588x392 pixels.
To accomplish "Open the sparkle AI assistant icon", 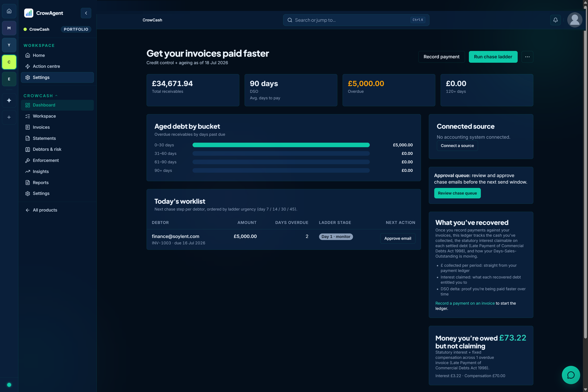I will tap(9, 100).
